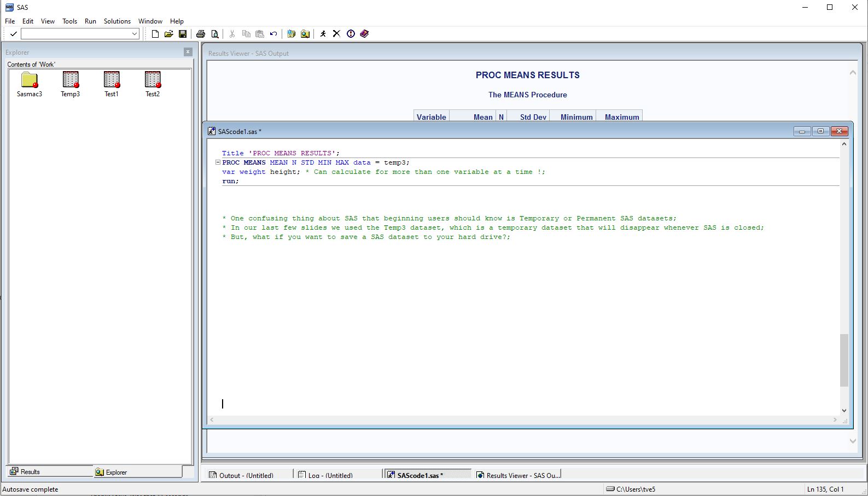
Task: Open the Run menu
Action: [90, 21]
